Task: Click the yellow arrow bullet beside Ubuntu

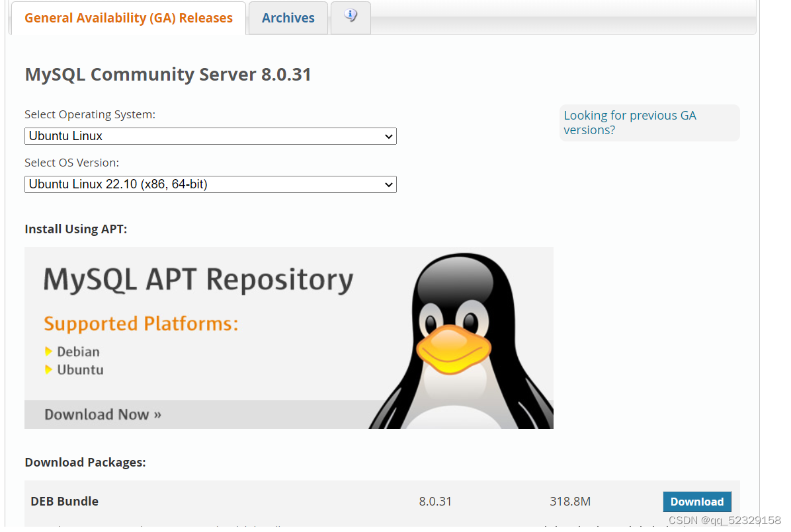Action: [x=49, y=370]
